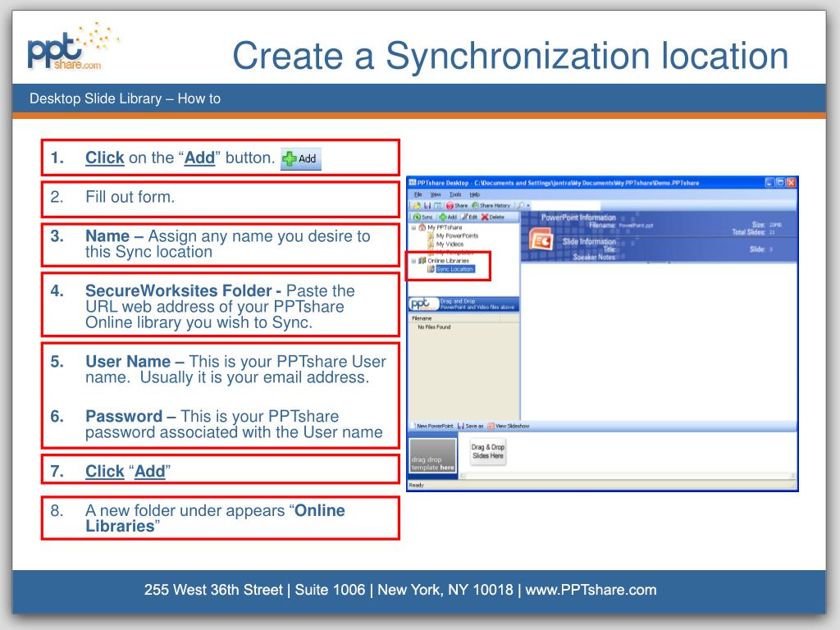This screenshot has height=630, width=840.
Task: Minimize the PPTshare Desktop window
Action: [769, 183]
